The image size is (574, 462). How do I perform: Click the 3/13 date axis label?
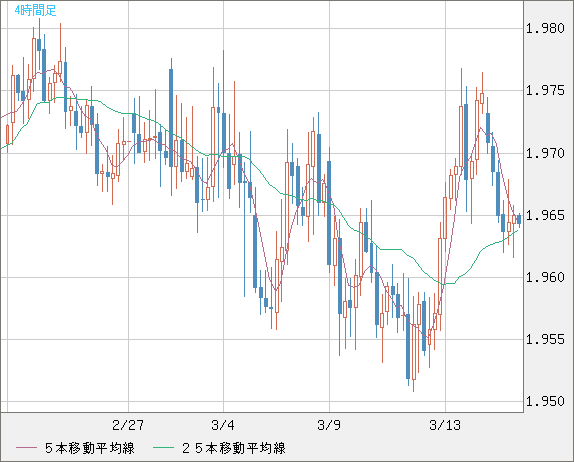445,425
